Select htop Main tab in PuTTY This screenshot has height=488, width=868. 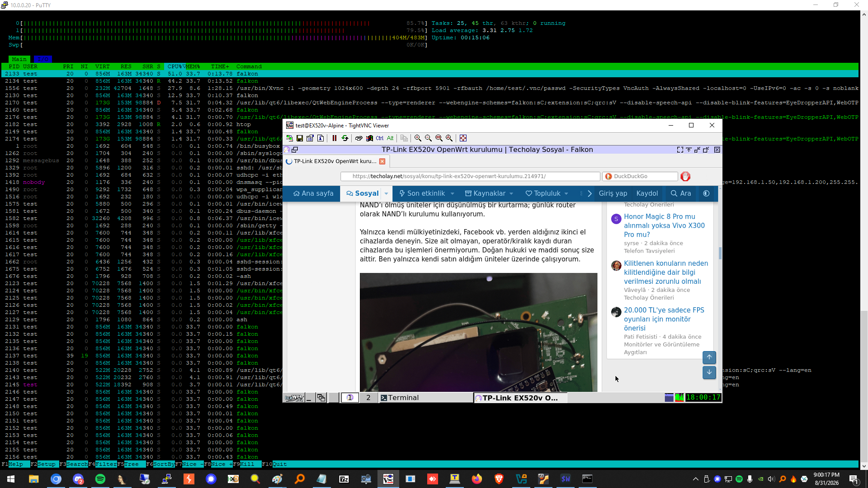(x=19, y=59)
